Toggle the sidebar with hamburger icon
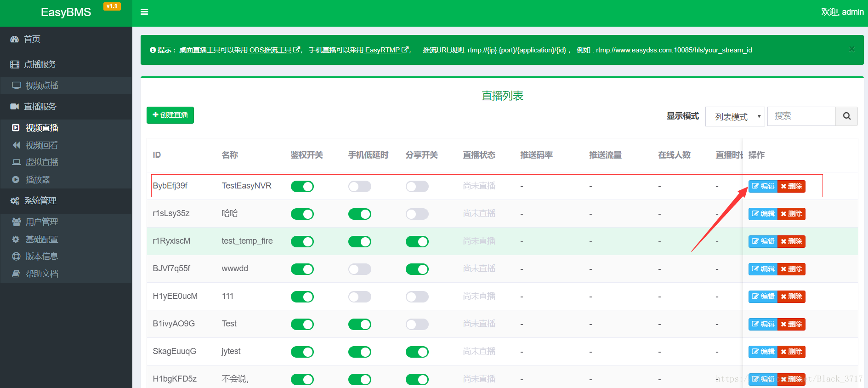The image size is (868, 388). [x=144, y=12]
